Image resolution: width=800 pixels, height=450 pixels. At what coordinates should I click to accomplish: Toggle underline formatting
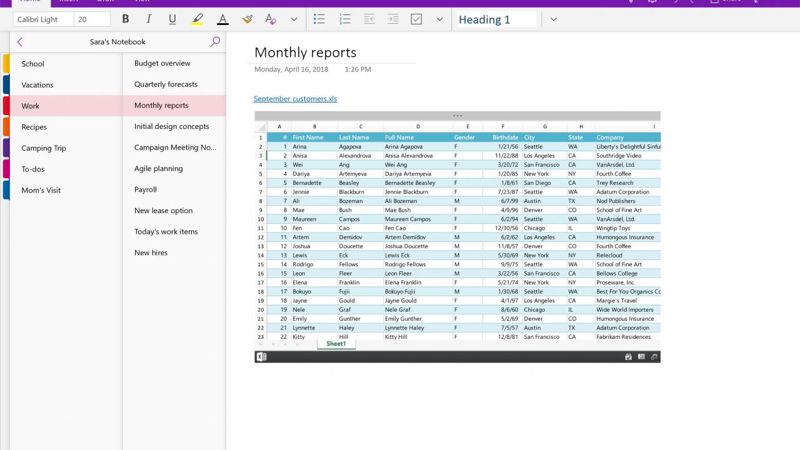coord(172,19)
